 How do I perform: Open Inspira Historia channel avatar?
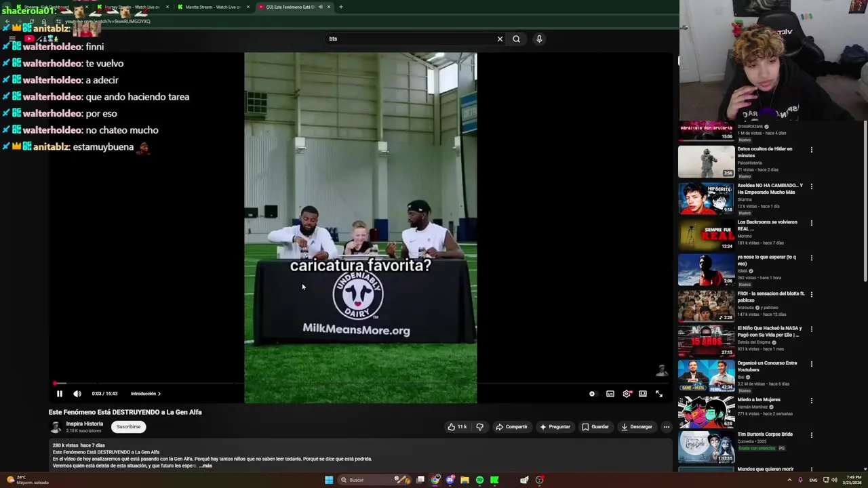[x=56, y=427]
